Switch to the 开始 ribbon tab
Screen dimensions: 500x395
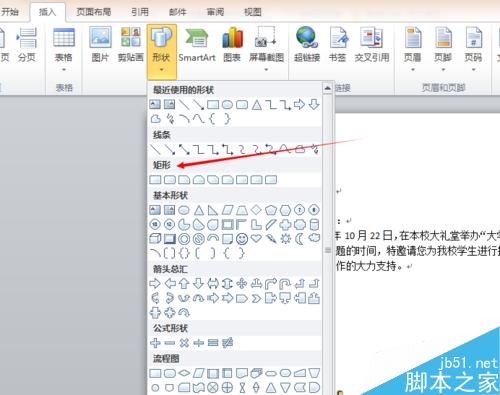point(9,12)
